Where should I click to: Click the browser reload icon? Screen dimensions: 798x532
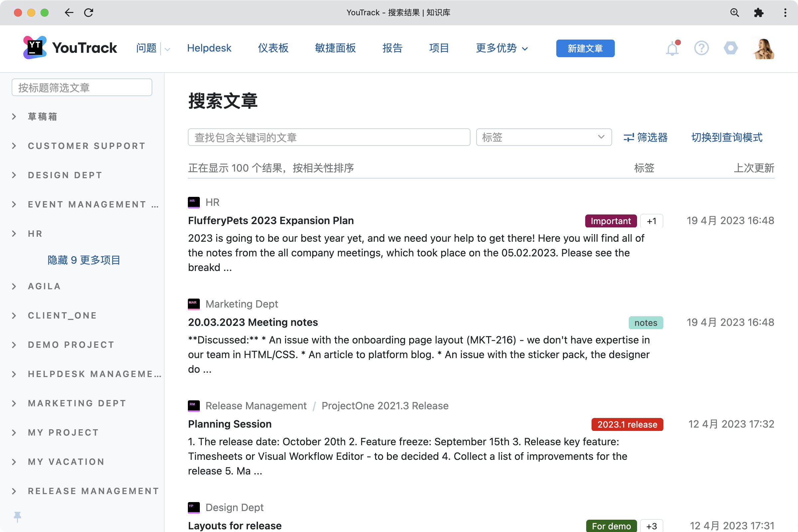88,13
